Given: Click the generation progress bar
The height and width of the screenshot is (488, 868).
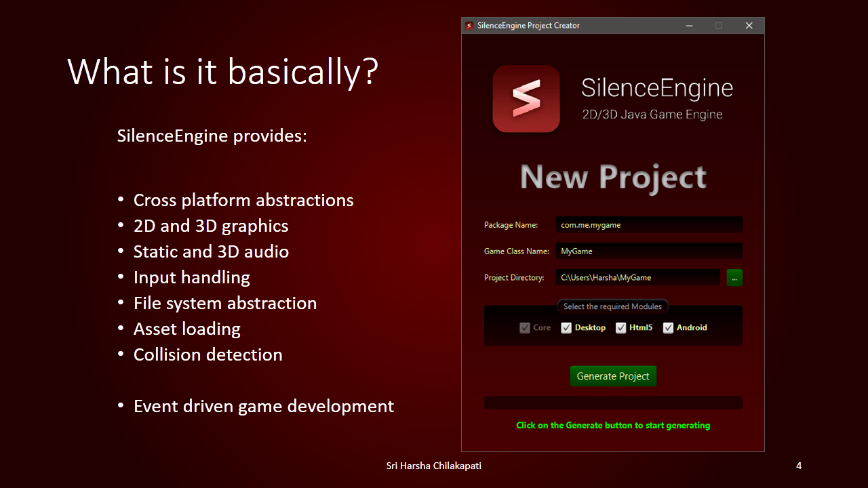Looking at the screenshot, I should coord(613,403).
